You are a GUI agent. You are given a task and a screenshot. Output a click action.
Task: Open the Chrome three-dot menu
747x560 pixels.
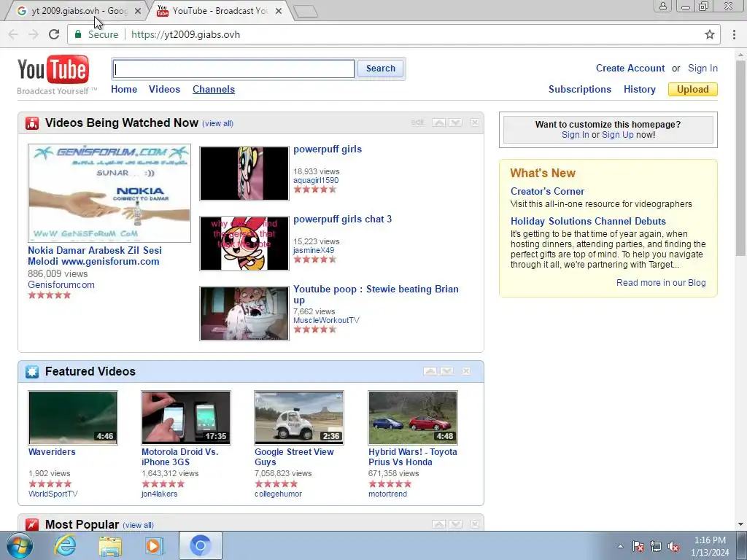click(x=734, y=34)
